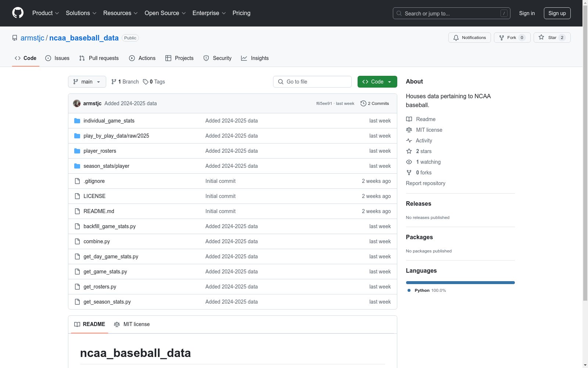Click the Sign up button
Viewport: 588px width, 368px height.
[557, 13]
